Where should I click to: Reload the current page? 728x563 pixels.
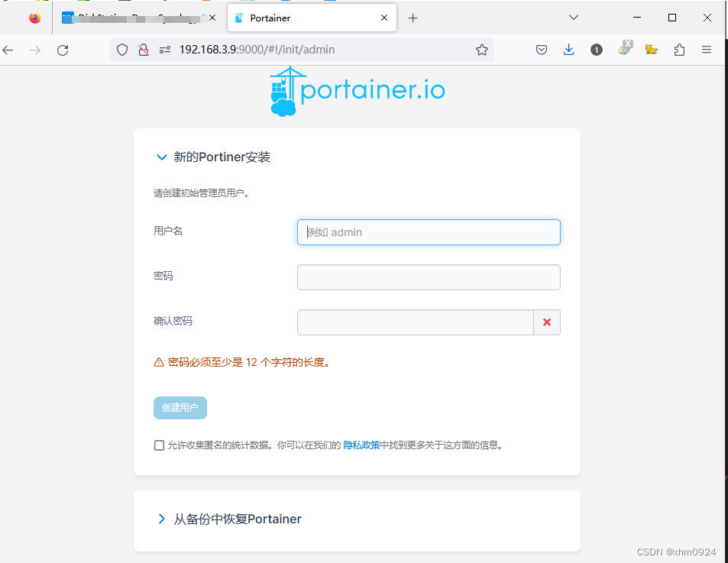coord(63,50)
